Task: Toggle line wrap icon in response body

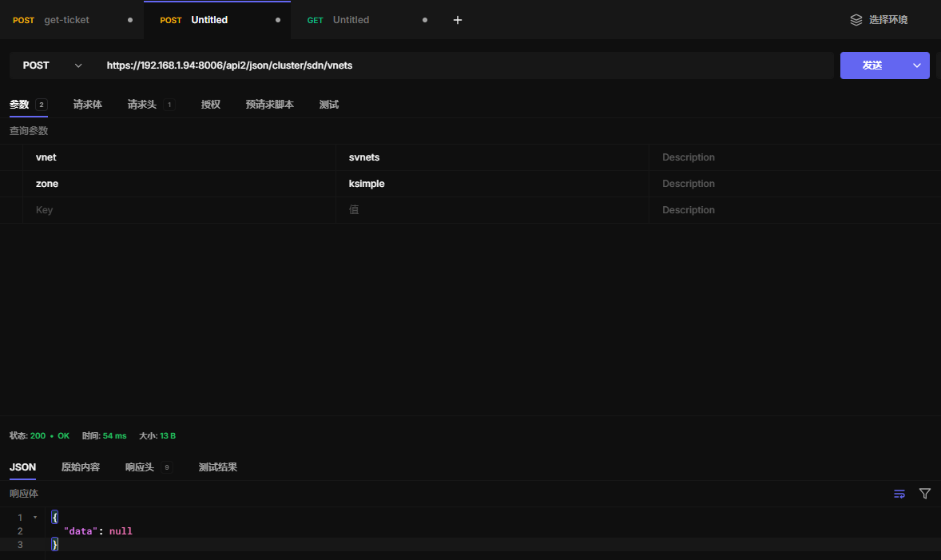Action: 899,494
